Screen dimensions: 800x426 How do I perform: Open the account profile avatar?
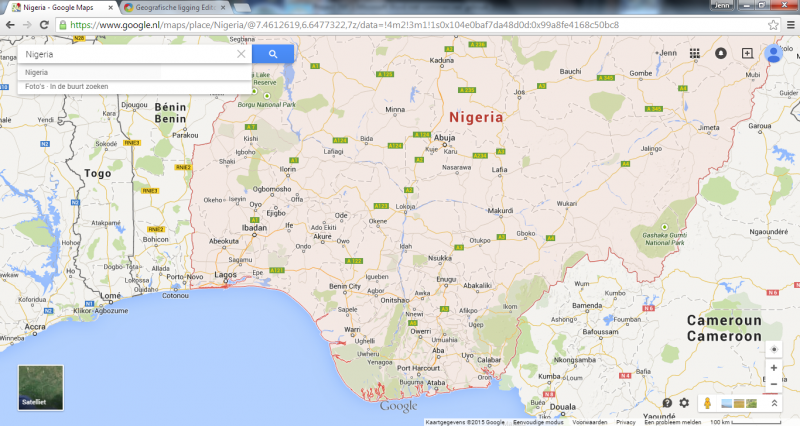(773, 53)
